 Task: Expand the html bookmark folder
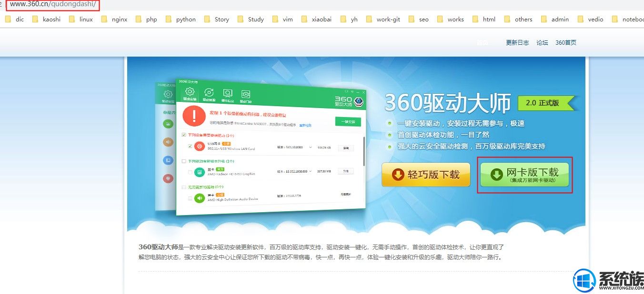(484, 20)
